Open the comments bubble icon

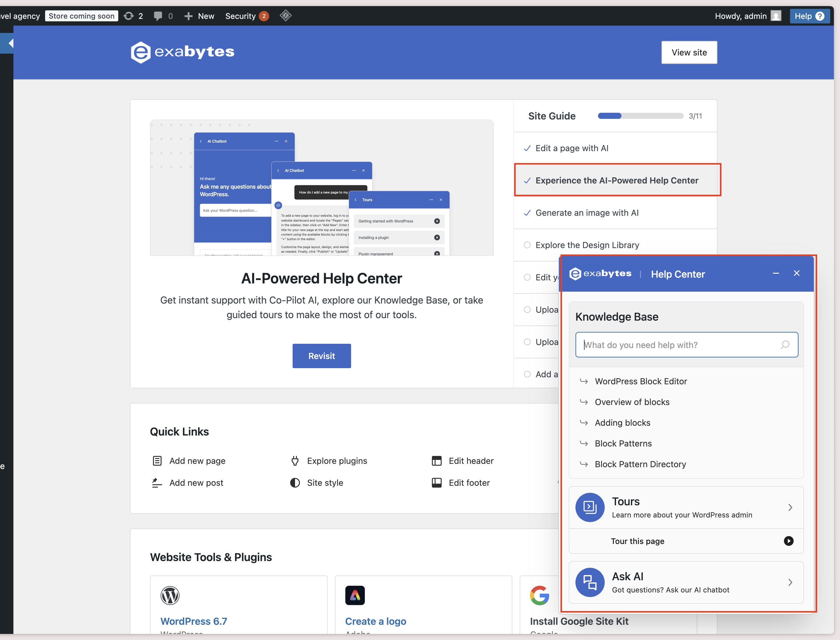click(158, 16)
